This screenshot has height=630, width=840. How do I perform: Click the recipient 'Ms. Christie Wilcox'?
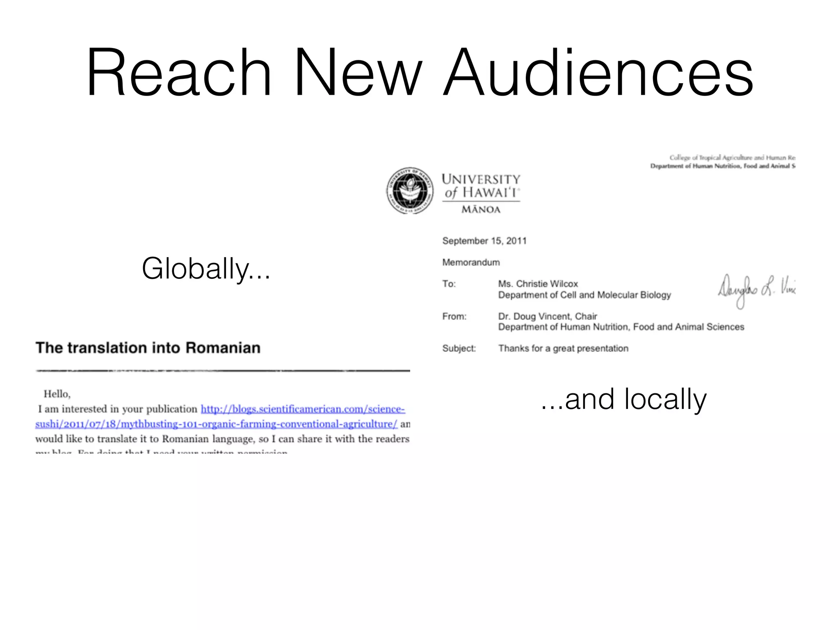point(538,284)
